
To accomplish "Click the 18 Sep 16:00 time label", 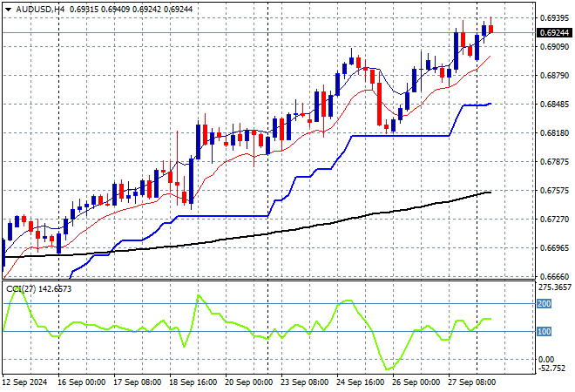I will tap(193, 382).
